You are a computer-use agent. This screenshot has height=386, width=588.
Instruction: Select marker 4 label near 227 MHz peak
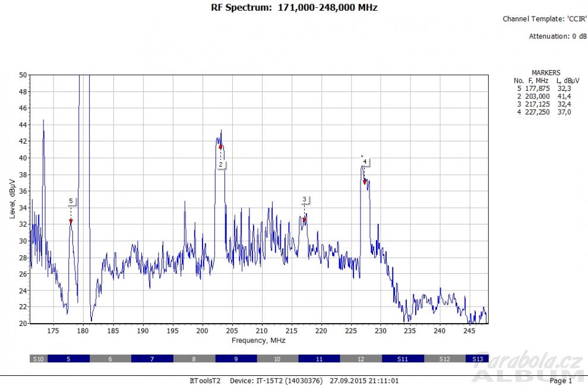click(x=365, y=162)
